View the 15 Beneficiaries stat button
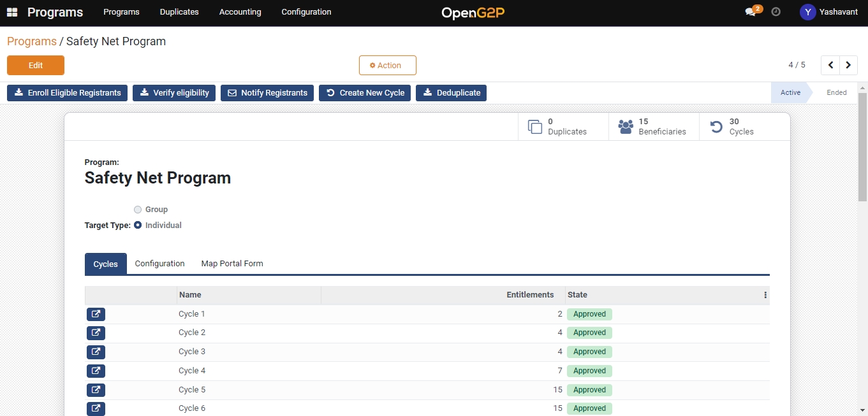 coord(654,127)
